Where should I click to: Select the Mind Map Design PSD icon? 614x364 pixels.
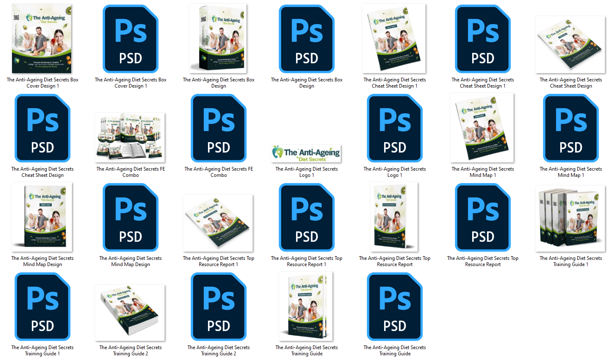(131, 217)
